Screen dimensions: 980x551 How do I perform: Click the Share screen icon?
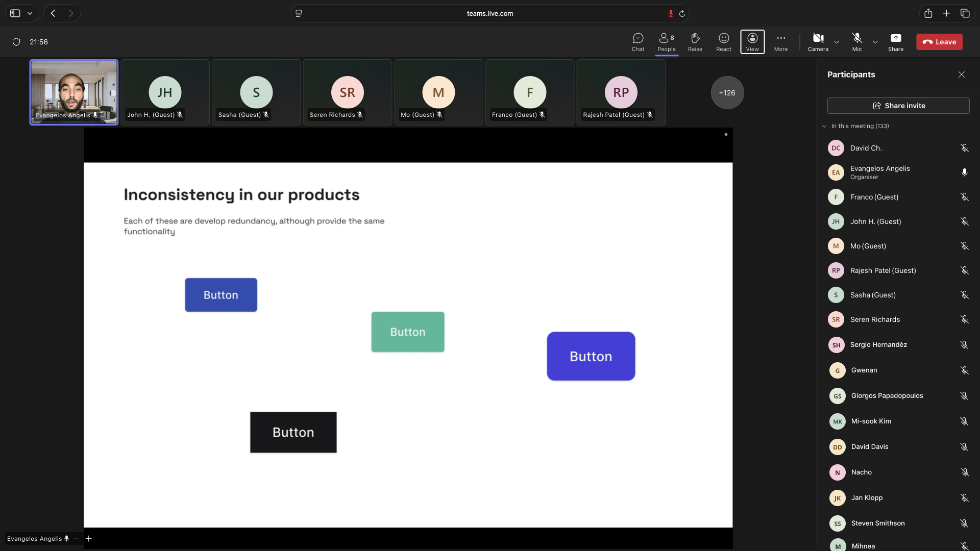pyautogui.click(x=895, y=42)
